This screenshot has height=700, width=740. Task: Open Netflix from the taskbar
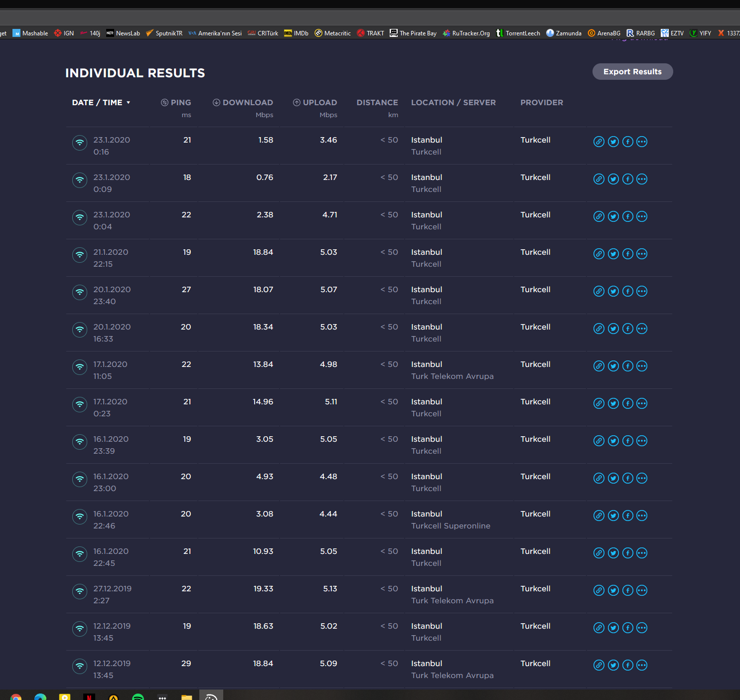point(89,697)
